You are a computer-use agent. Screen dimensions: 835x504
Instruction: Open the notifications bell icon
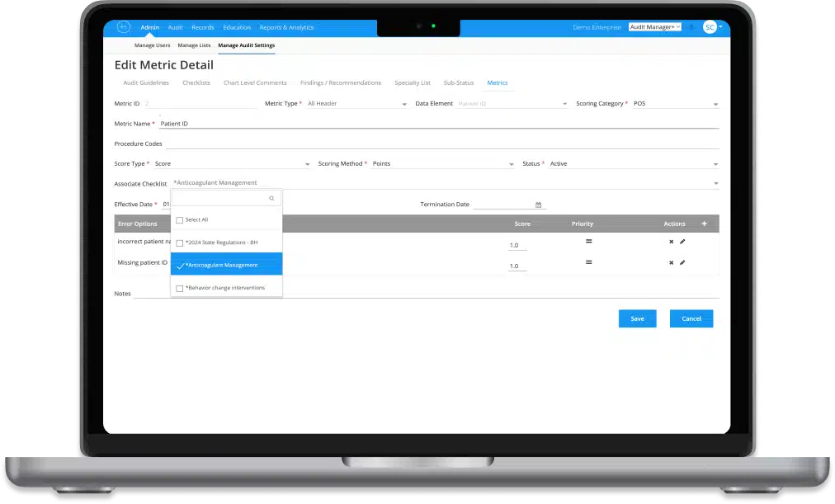pos(691,26)
